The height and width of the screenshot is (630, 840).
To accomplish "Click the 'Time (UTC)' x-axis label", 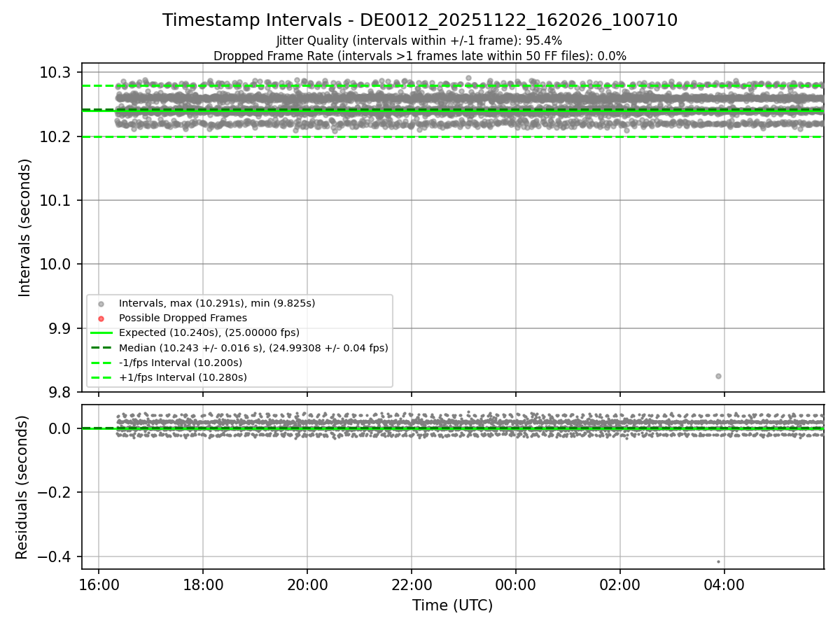I will (x=452, y=605).
